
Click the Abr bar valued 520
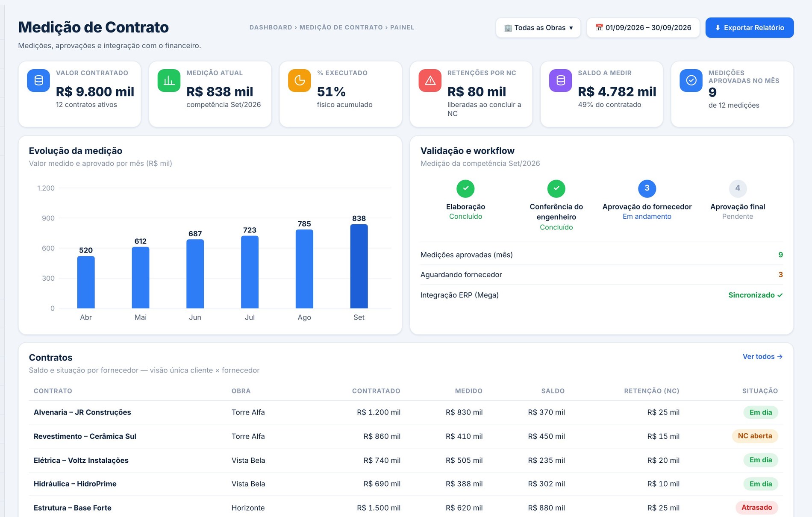tap(86, 282)
